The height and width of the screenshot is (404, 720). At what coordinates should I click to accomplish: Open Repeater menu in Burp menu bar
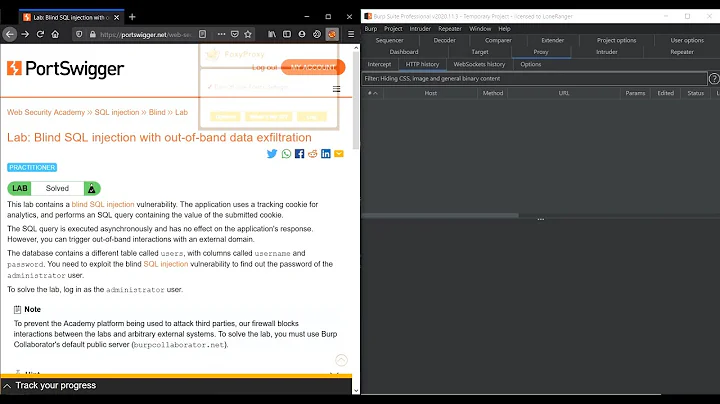pyautogui.click(x=450, y=28)
